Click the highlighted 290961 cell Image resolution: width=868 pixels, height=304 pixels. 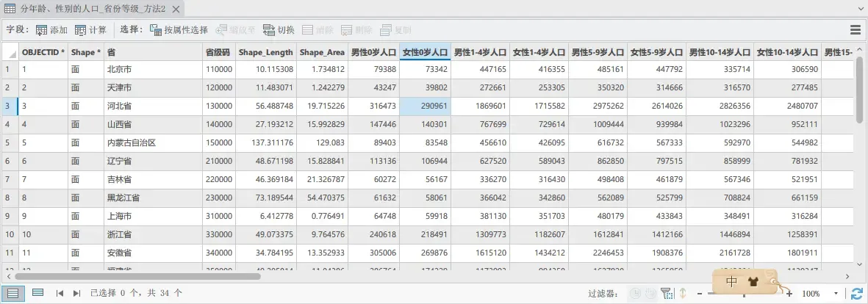[425, 106]
